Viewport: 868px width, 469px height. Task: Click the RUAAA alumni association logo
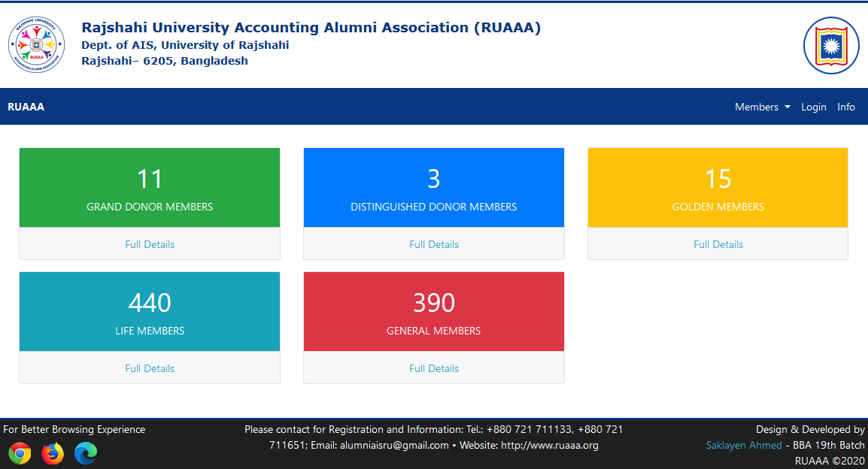32,45
